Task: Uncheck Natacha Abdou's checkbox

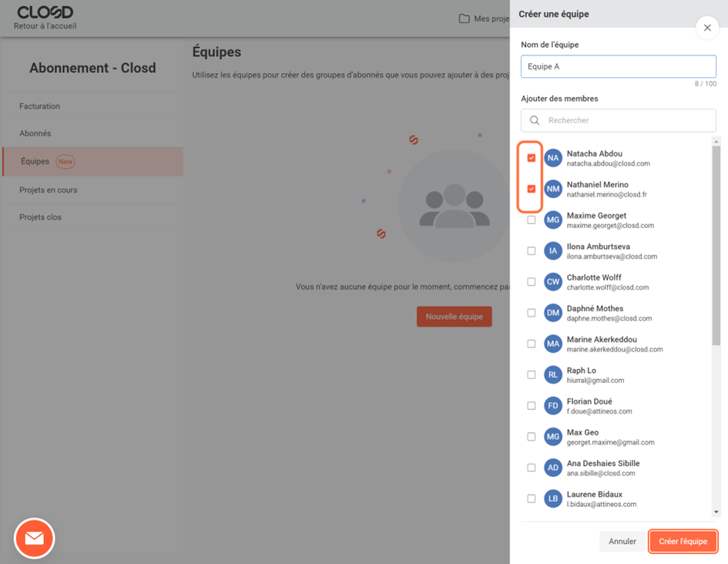Action: [532, 158]
